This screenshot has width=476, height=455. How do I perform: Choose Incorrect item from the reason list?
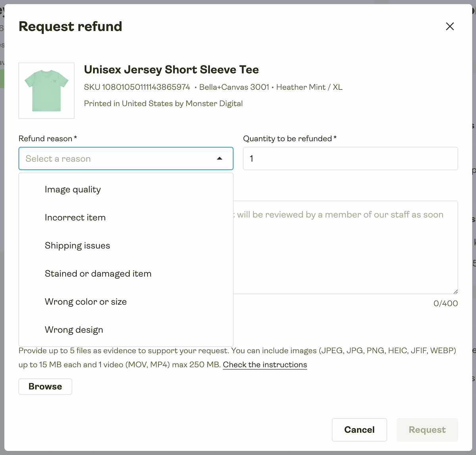click(75, 217)
